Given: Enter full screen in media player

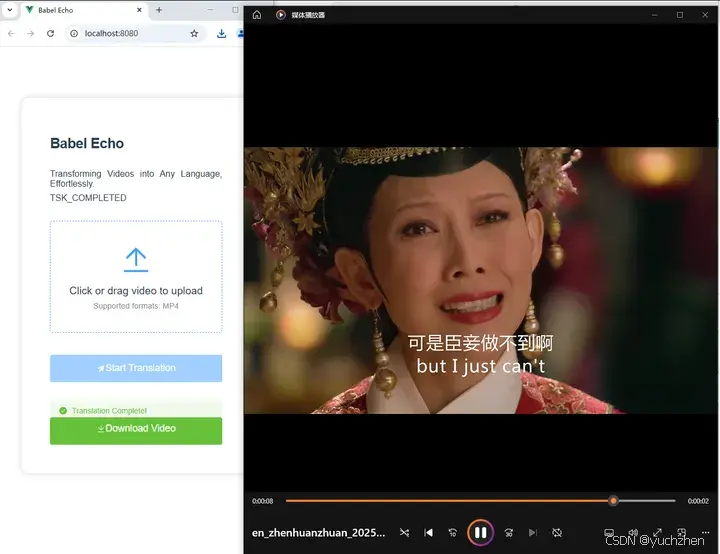Looking at the screenshot, I should coord(657,532).
